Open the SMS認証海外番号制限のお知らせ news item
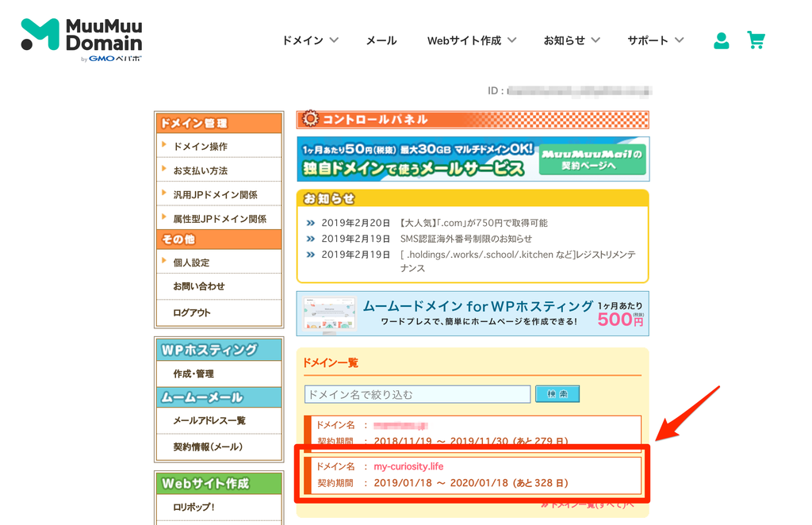This screenshot has height=525, width=812. pyautogui.click(x=466, y=239)
